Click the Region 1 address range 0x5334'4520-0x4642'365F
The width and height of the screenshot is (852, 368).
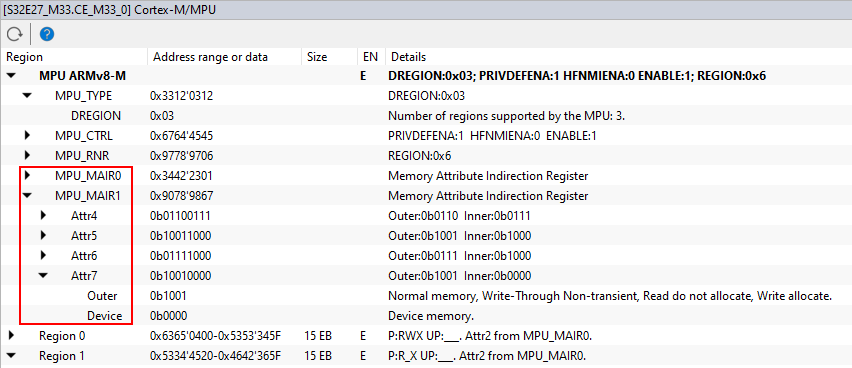click(215, 356)
